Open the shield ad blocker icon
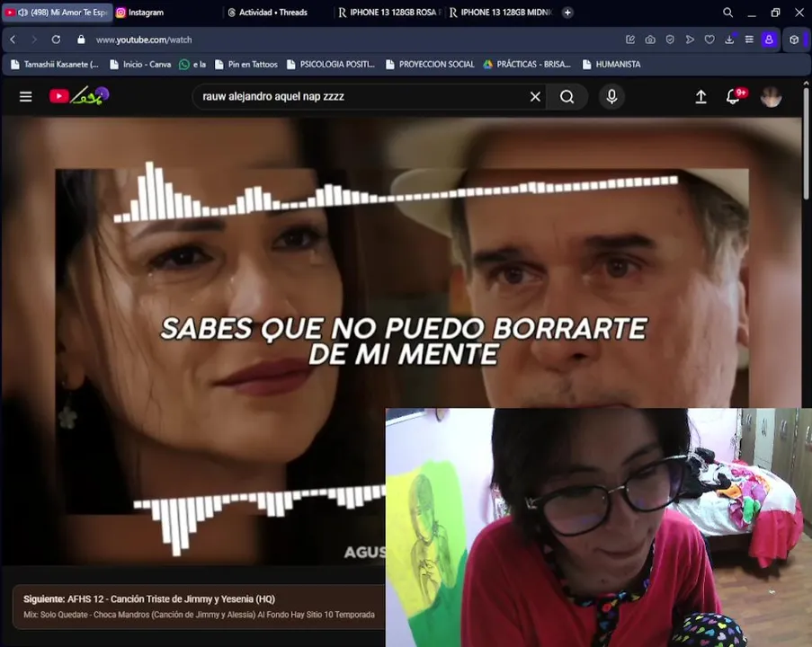The image size is (812, 647). point(670,40)
